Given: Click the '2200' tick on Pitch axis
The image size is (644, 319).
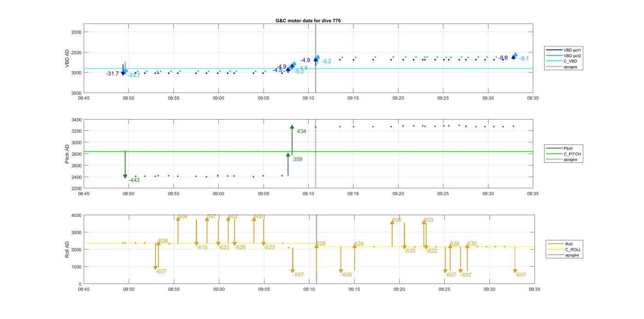Looking at the screenshot, I should (76, 188).
